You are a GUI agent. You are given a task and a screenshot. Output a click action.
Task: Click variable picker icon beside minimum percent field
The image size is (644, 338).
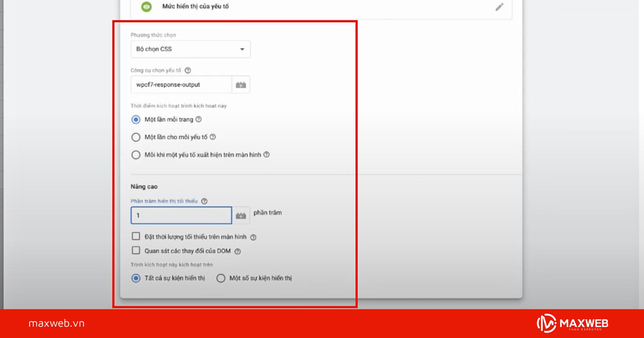click(241, 216)
